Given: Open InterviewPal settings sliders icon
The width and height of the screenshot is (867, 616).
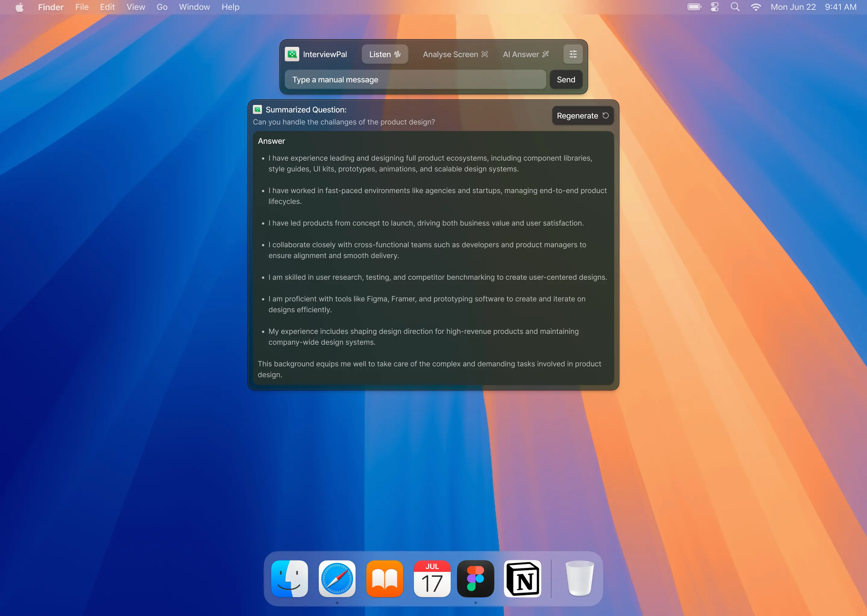Looking at the screenshot, I should click(573, 54).
